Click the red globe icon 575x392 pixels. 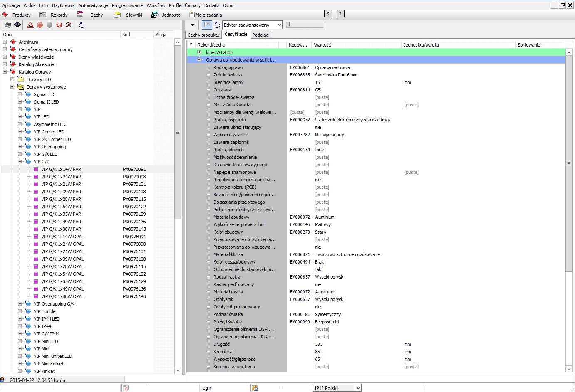(59, 25)
